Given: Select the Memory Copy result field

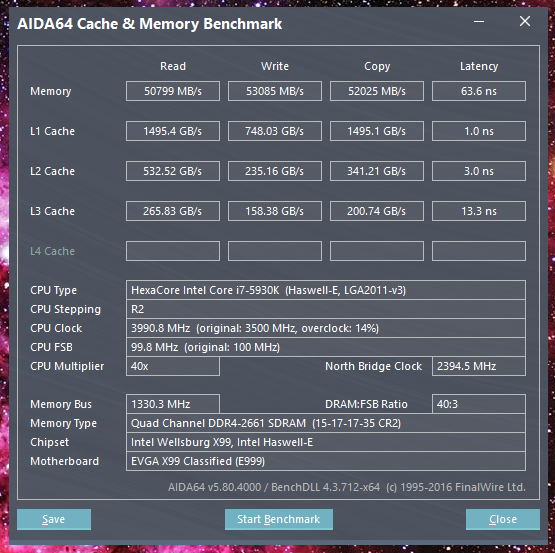Looking at the screenshot, I should click(377, 91).
